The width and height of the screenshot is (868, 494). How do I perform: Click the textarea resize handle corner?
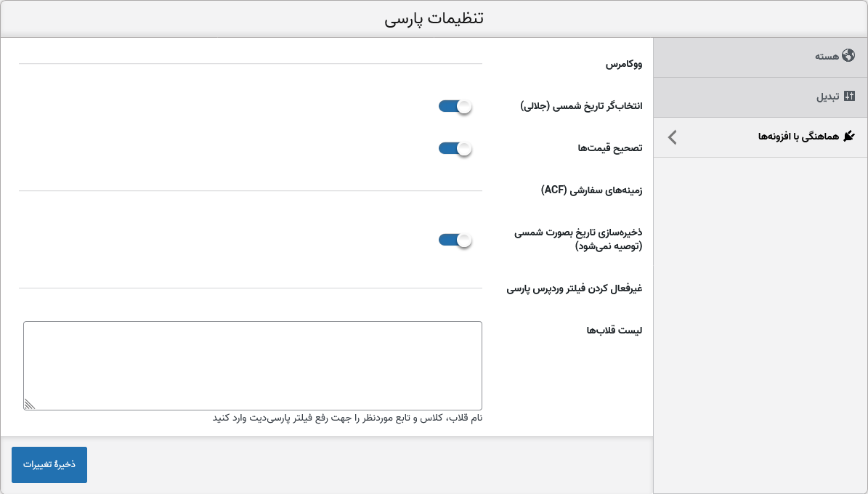pyautogui.click(x=30, y=404)
